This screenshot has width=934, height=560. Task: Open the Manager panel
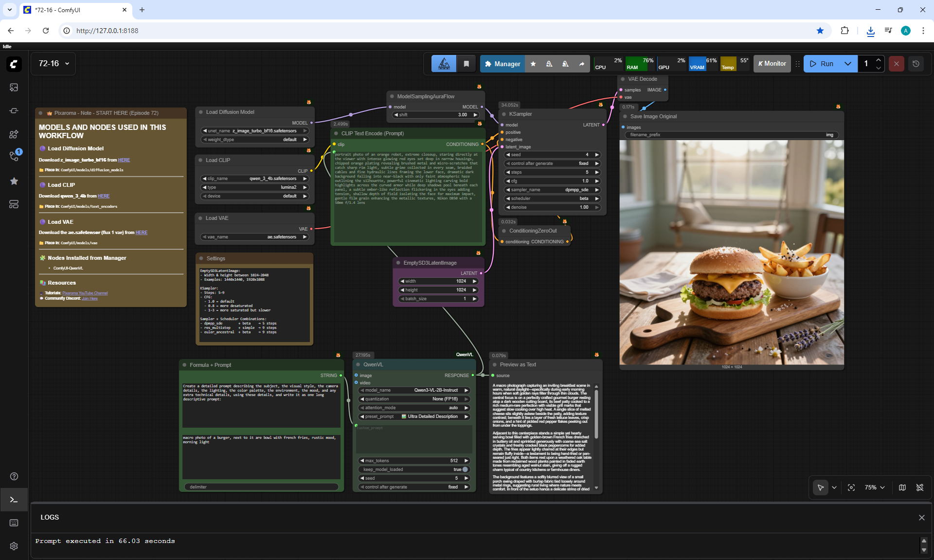[502, 64]
